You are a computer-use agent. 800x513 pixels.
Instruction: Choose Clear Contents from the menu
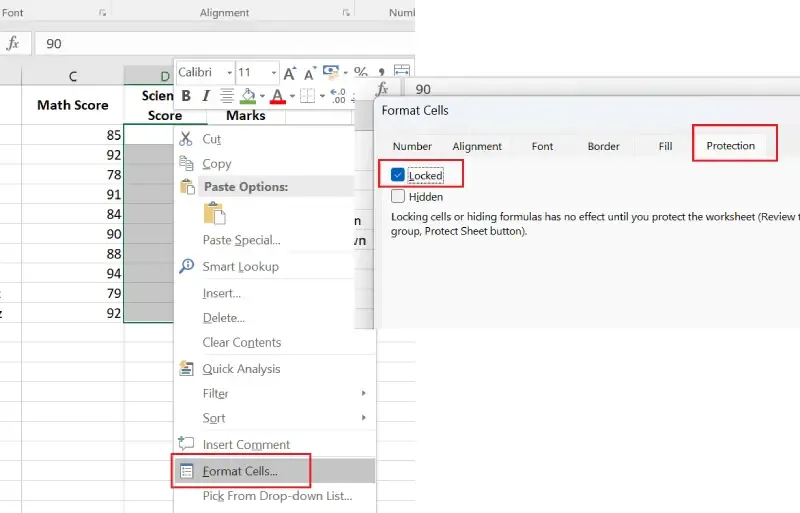tap(242, 342)
